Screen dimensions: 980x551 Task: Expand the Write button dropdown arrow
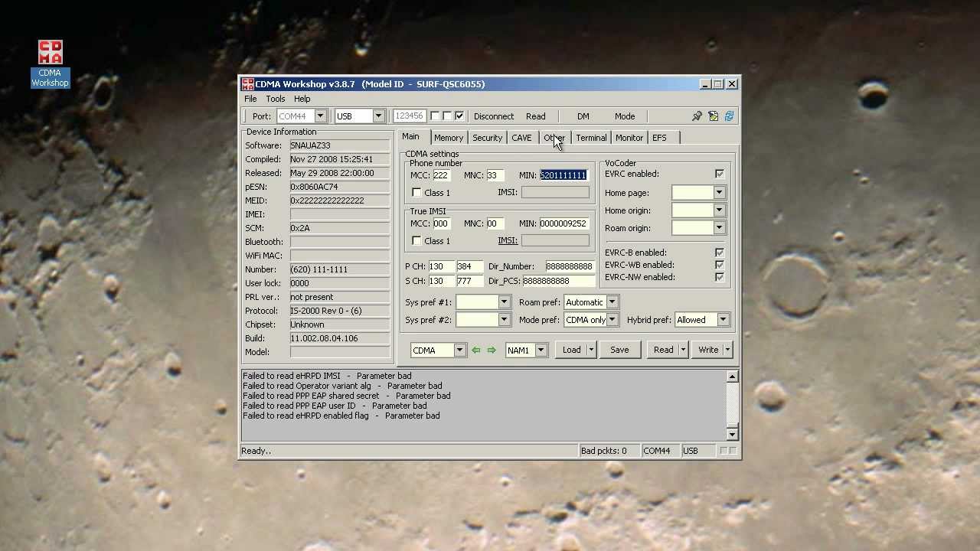tap(727, 350)
